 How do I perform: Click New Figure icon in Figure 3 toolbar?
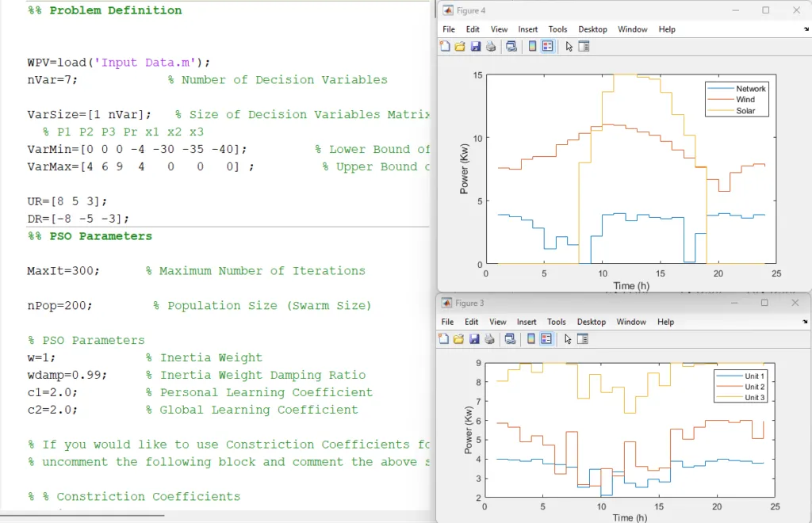(443, 339)
